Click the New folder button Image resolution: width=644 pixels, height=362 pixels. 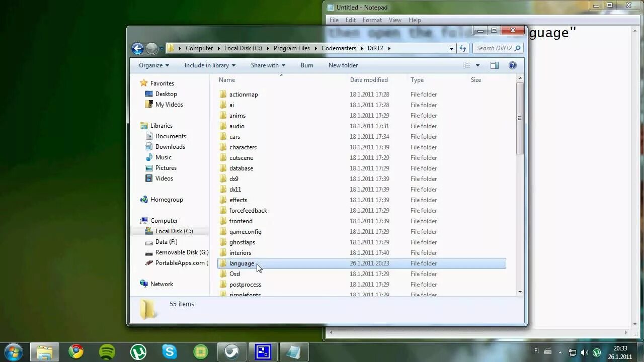[x=343, y=65]
